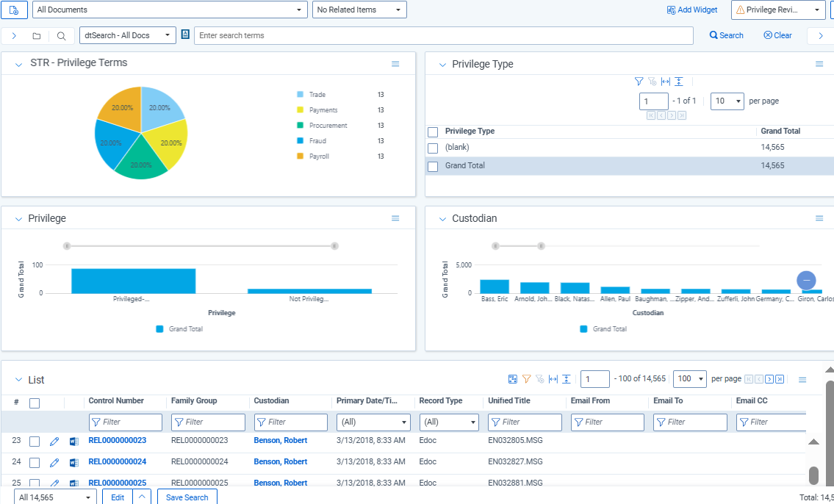Click the right handle of the Privilege chart range slider
Screen dimensions: 834x504
(334, 246)
